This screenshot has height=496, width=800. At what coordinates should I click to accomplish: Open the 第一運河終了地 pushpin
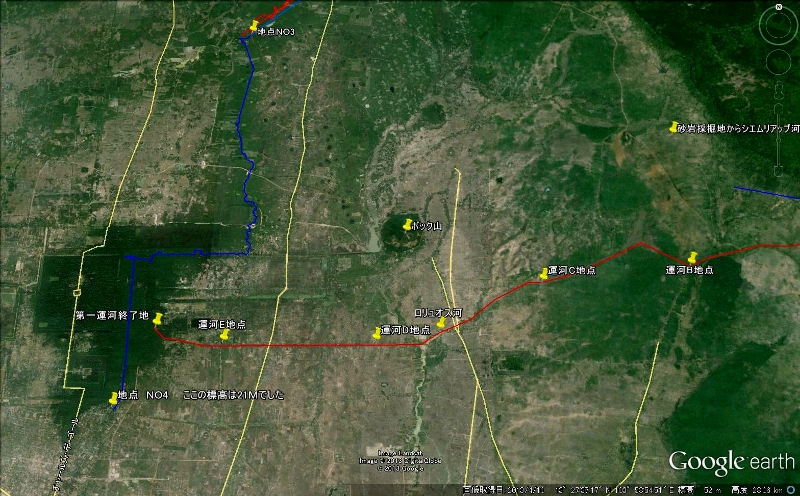click(x=157, y=318)
